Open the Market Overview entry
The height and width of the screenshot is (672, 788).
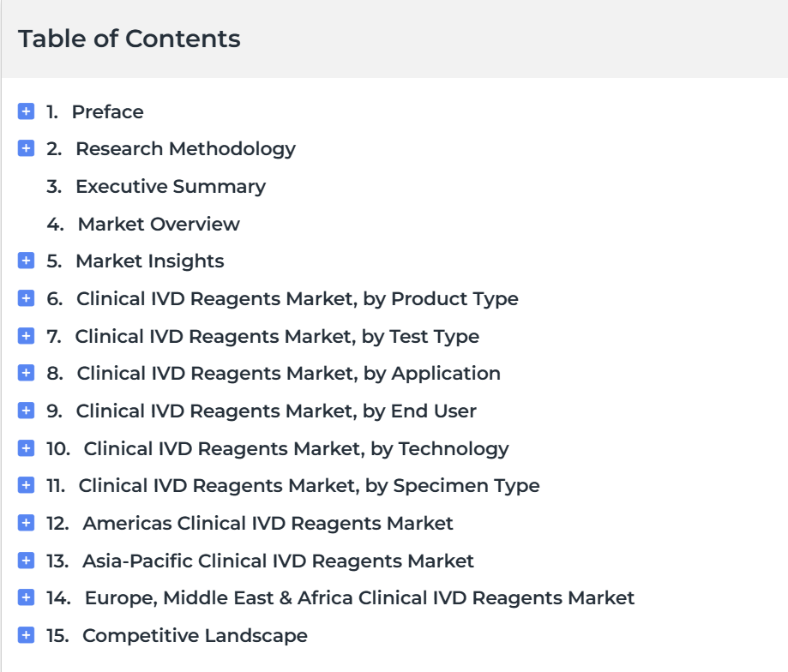[x=159, y=224]
